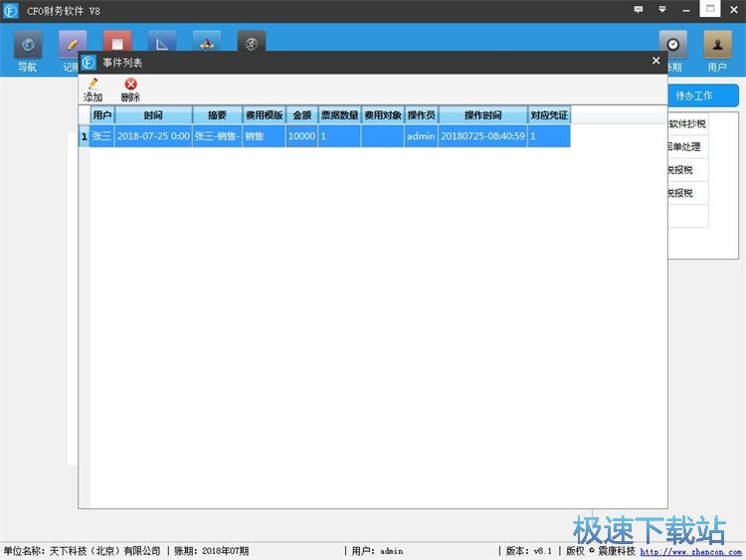Image resolution: width=746 pixels, height=560 pixels.
Task: Click the 操作时间 column header
Action: tap(482, 115)
